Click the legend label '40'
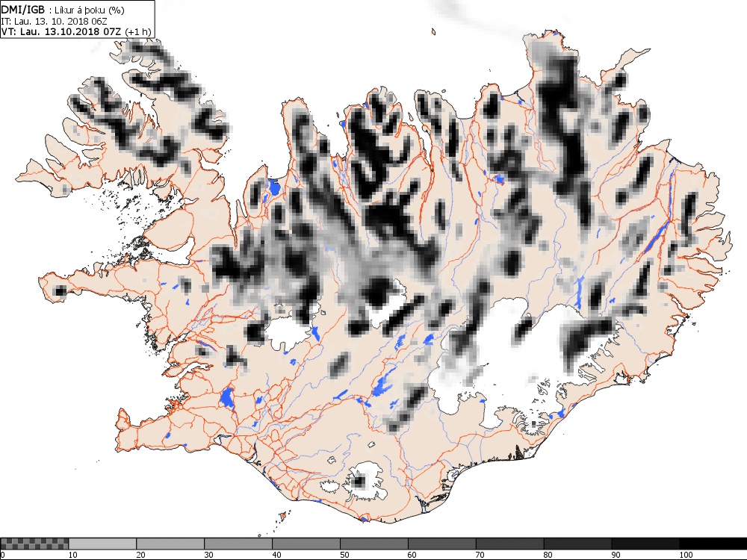747x560 pixels. tap(277, 555)
